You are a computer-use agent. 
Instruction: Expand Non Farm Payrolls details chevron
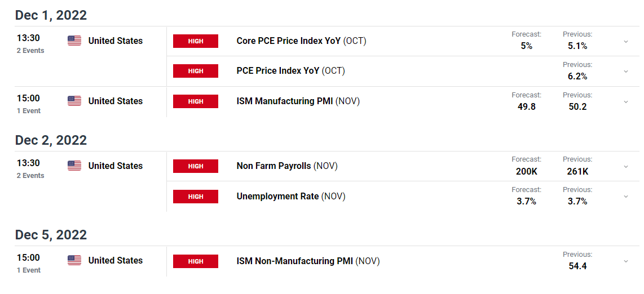[626, 167]
